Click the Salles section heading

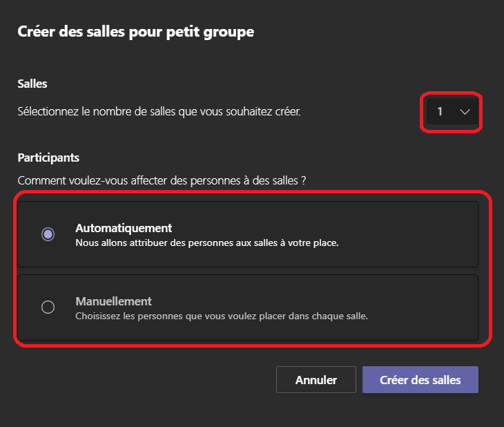tap(32, 84)
